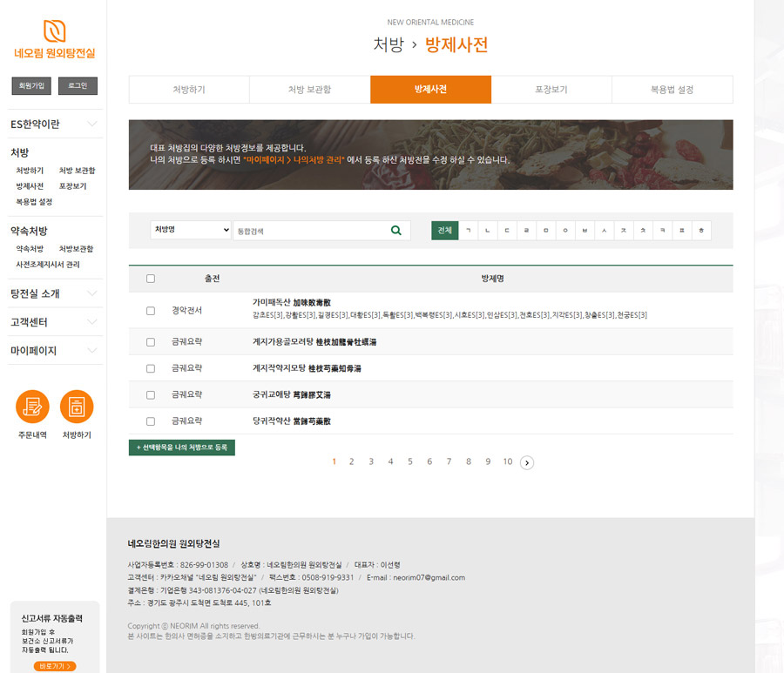Filter by consonant ㅊ

(643, 231)
